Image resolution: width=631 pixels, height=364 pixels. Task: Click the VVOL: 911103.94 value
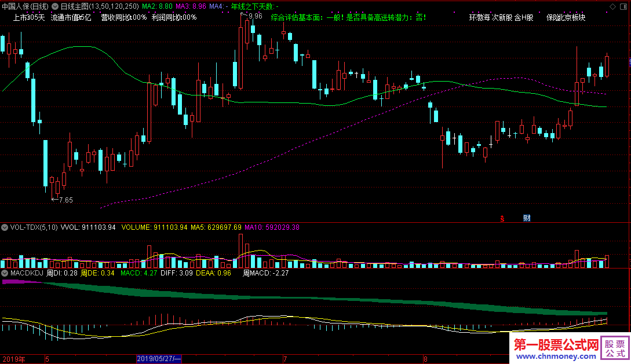pos(88,227)
